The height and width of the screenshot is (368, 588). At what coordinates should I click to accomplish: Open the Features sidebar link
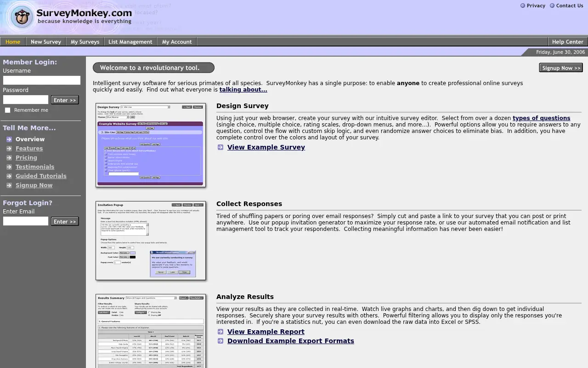(x=29, y=149)
